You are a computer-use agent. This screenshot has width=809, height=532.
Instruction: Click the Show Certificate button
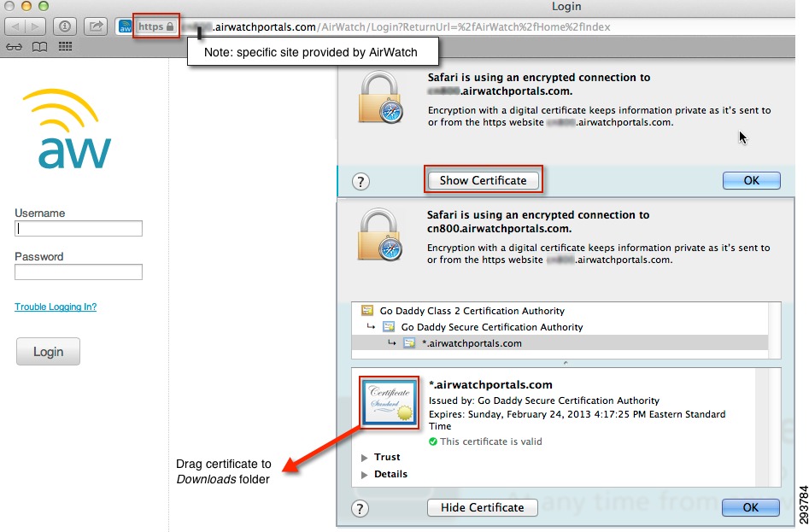[x=483, y=180]
